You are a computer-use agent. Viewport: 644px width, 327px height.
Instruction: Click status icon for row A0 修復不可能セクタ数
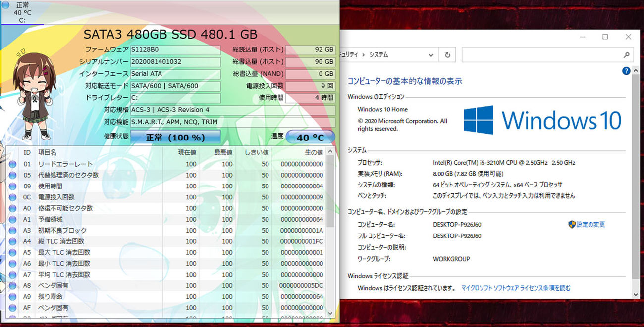pos(12,208)
